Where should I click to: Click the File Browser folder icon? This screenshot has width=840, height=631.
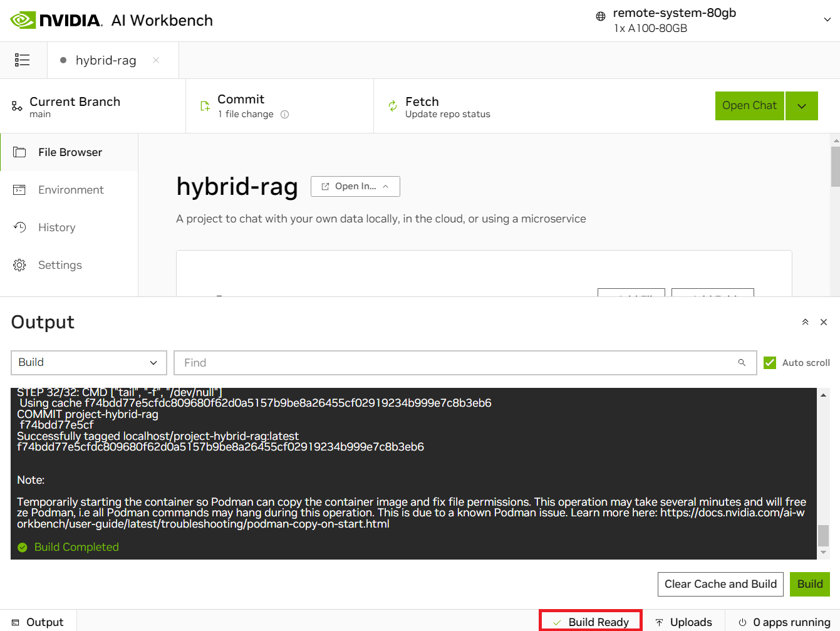(x=19, y=152)
